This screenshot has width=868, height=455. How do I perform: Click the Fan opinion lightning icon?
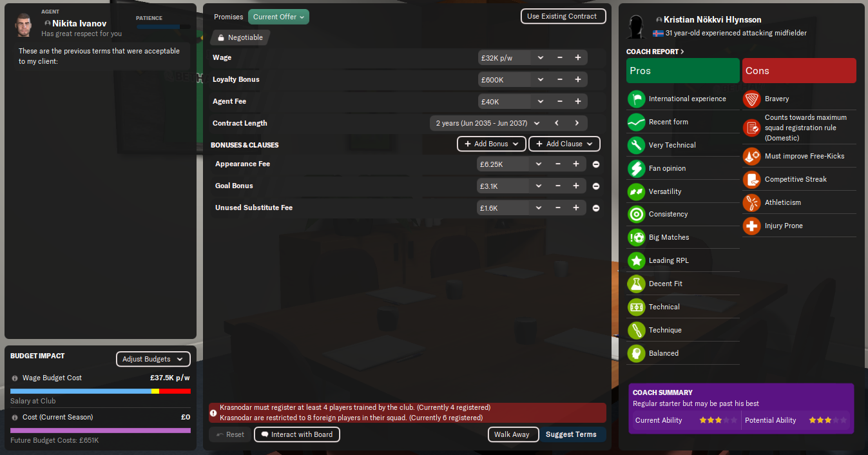pos(637,168)
